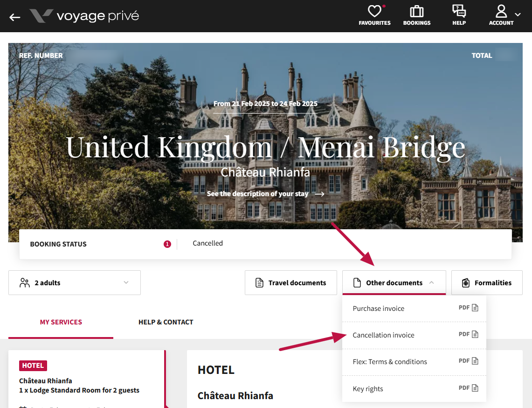
Task: Click the TOTAL label
Action: 482,56
